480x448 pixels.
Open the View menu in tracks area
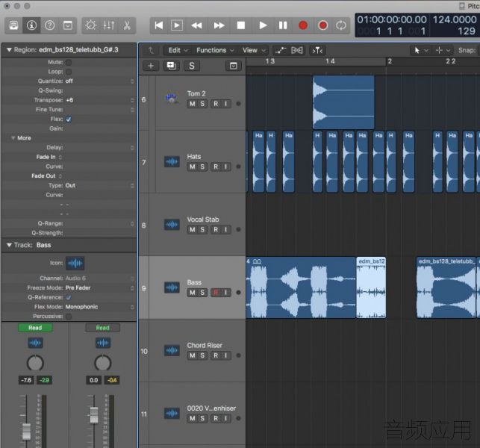254,50
